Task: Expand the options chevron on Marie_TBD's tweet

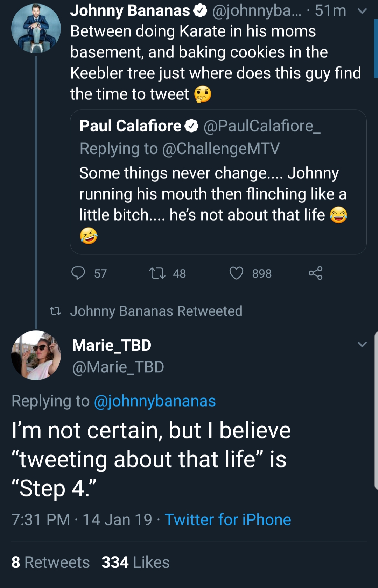Action: [x=362, y=344]
